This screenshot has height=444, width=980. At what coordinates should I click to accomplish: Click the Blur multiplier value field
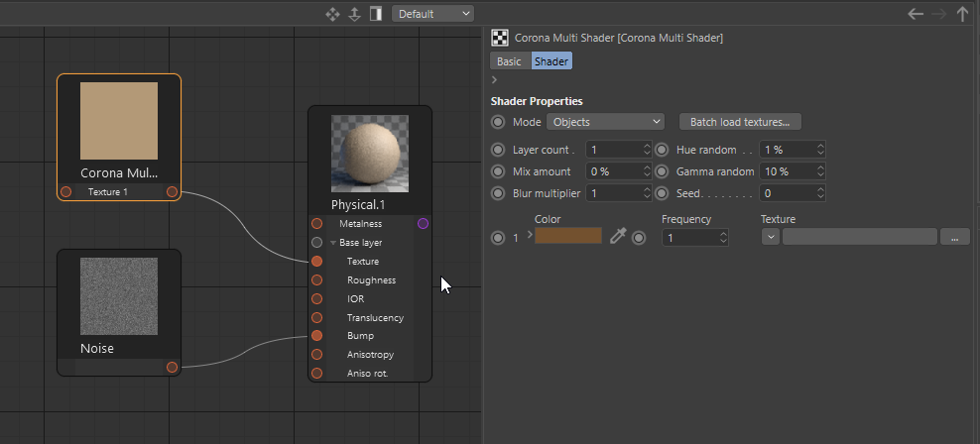point(614,193)
